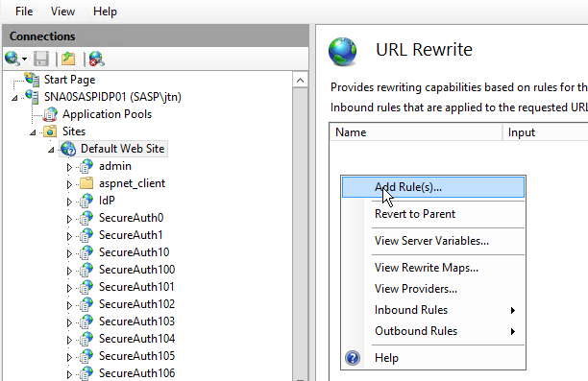The width and height of the screenshot is (588, 381).
Task: Choose View Providers...
Action: 433,289
